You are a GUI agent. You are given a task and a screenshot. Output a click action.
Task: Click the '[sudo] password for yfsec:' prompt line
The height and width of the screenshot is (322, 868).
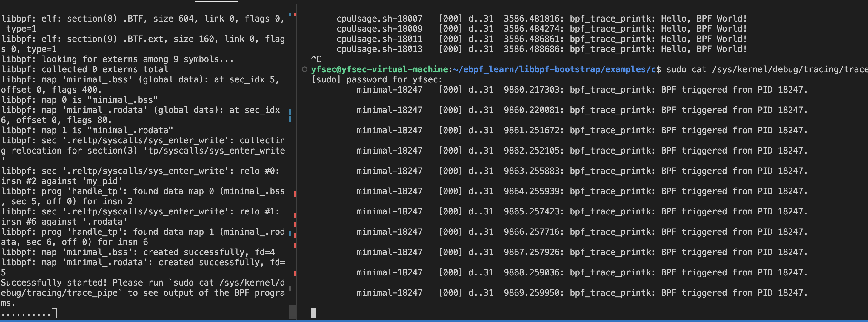pyautogui.click(x=377, y=79)
